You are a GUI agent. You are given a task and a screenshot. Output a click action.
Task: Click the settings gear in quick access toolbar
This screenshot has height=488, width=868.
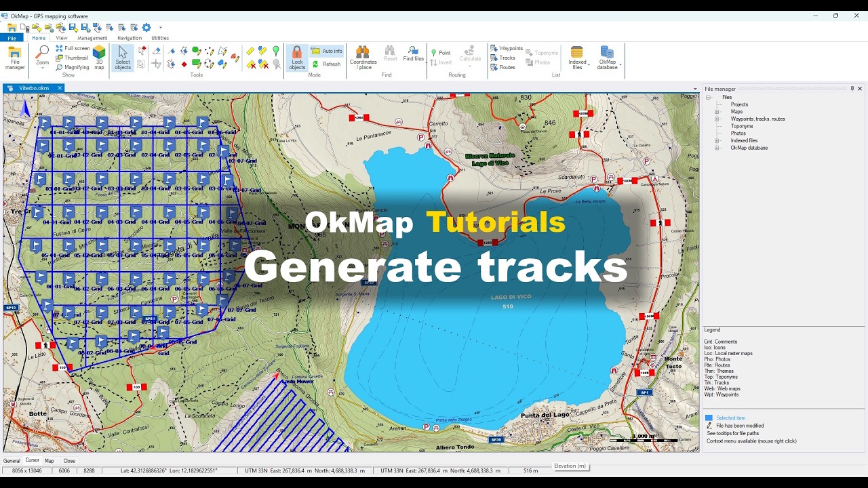[x=146, y=28]
